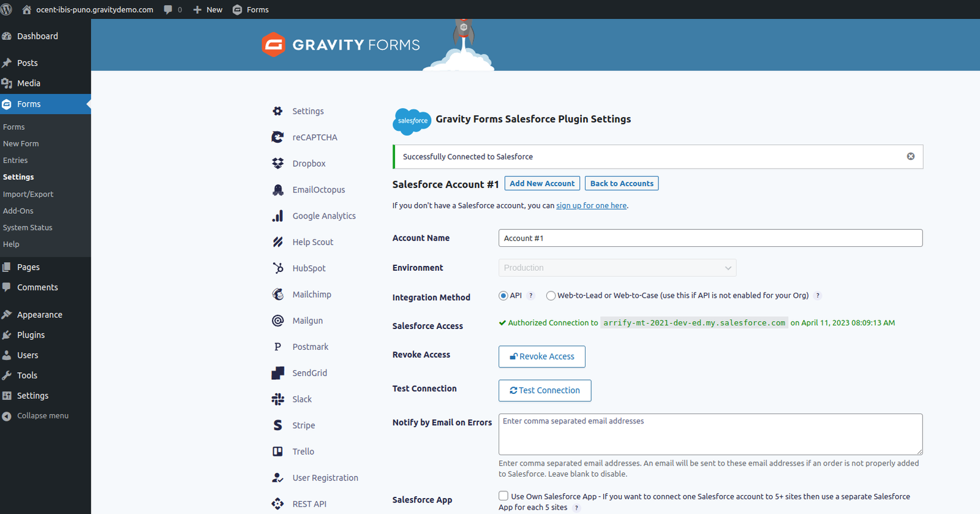
Task: Expand the New menu in admin bar
Action: click(208, 10)
